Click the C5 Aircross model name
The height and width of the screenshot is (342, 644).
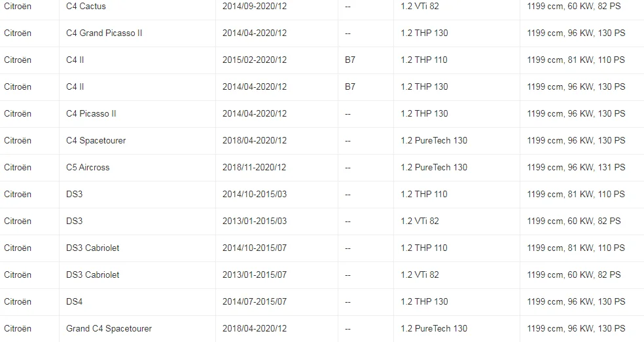click(x=88, y=168)
